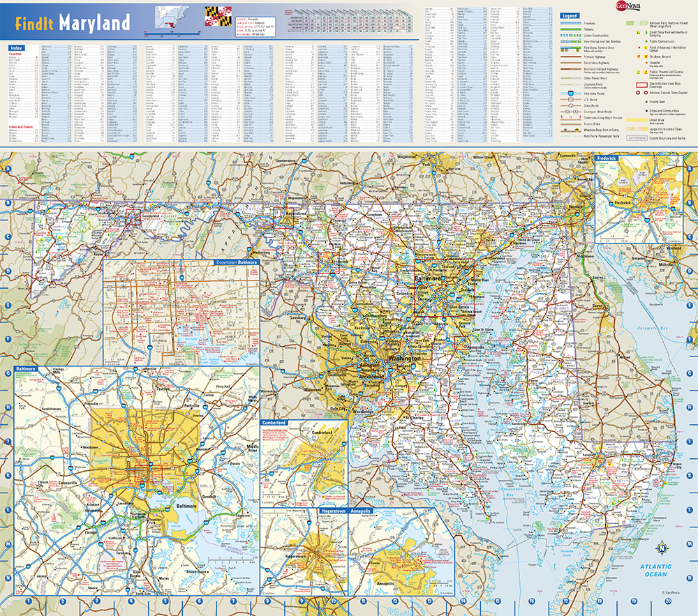Click the Primary Highway legend text
Image resolution: width=698 pixels, height=616 pixels.
pyautogui.click(x=595, y=57)
